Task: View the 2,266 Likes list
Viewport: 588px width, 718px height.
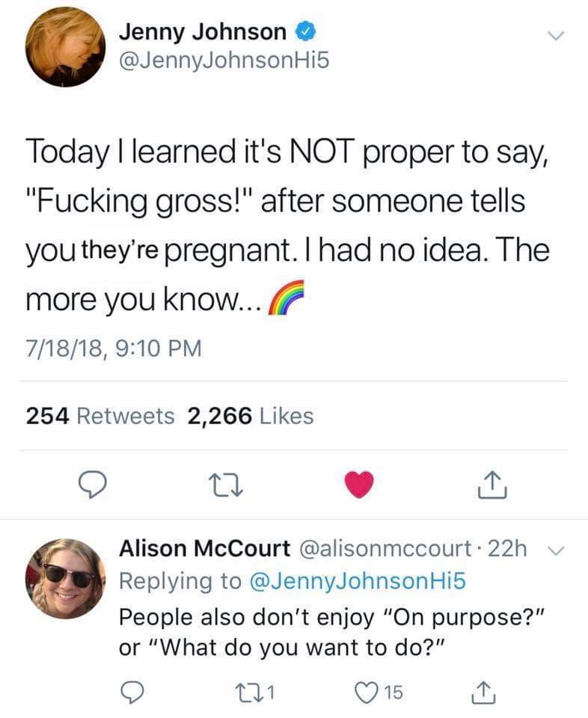Action: [x=251, y=416]
